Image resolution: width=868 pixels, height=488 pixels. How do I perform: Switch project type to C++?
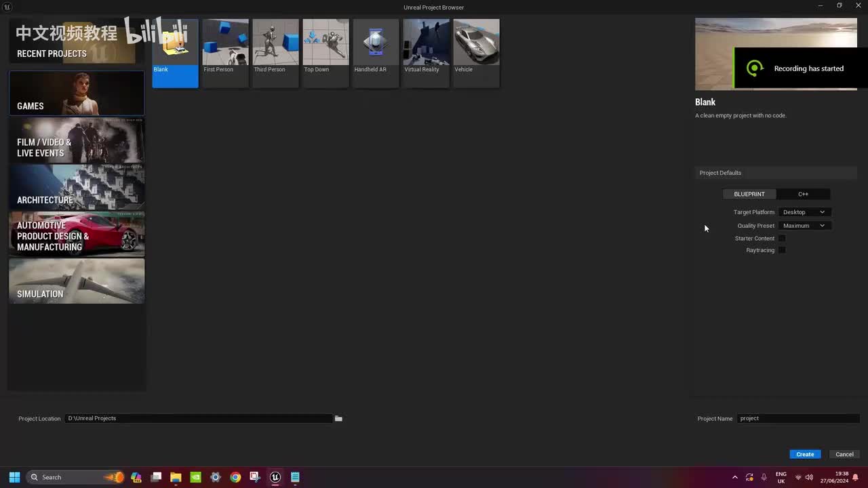click(803, 194)
